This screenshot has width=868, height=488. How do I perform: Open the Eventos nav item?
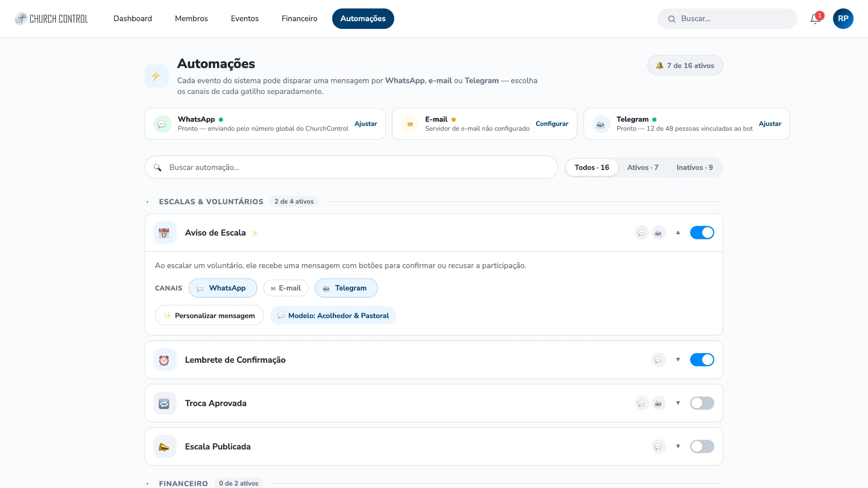point(245,19)
